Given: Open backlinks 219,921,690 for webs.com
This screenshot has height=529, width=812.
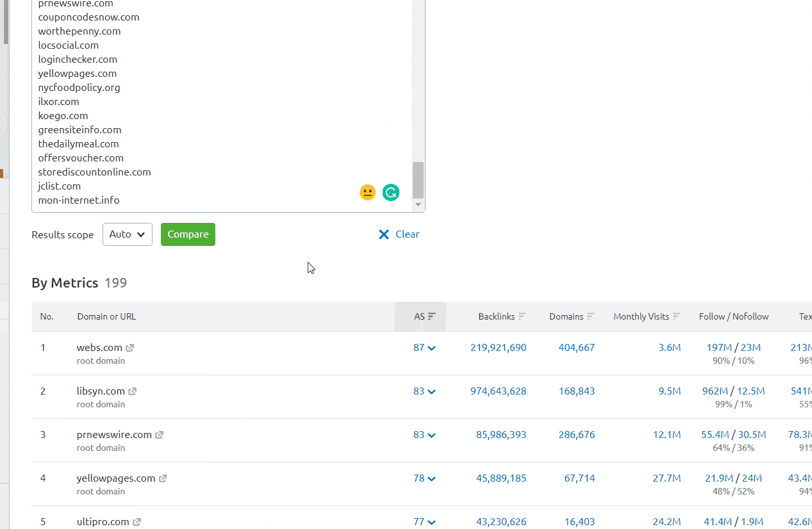Looking at the screenshot, I should click(498, 348).
